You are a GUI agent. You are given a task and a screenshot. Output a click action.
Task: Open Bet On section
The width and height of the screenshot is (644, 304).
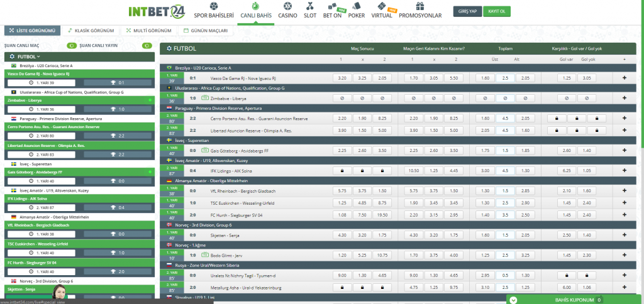[332, 11]
